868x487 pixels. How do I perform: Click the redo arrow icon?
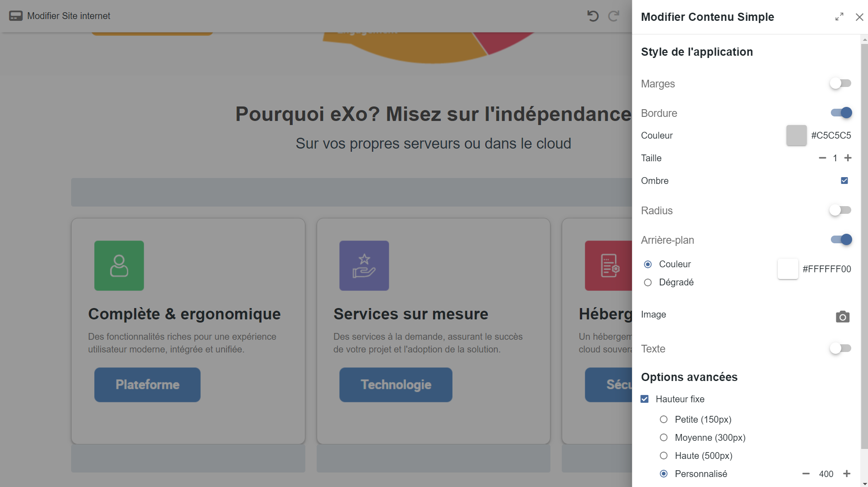614,16
